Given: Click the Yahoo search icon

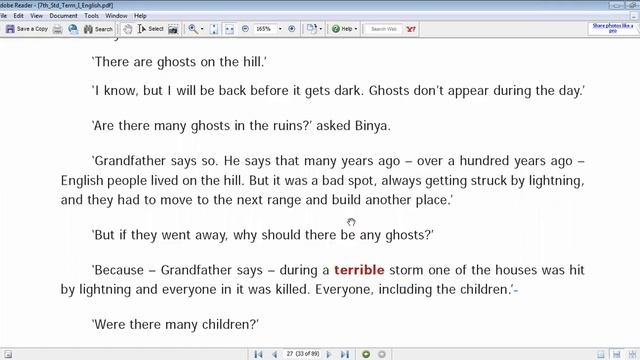Looking at the screenshot, I should pyautogui.click(x=411, y=29).
